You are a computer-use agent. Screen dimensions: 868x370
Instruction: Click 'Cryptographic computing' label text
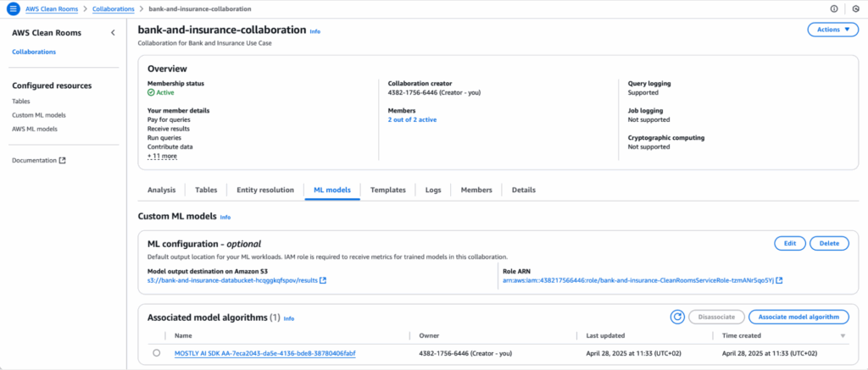tap(666, 138)
